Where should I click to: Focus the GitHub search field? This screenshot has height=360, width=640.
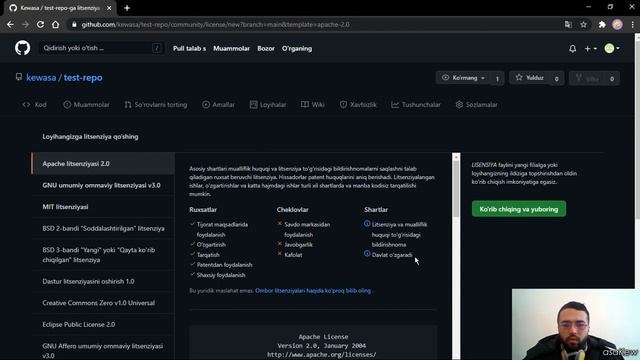pos(100,48)
